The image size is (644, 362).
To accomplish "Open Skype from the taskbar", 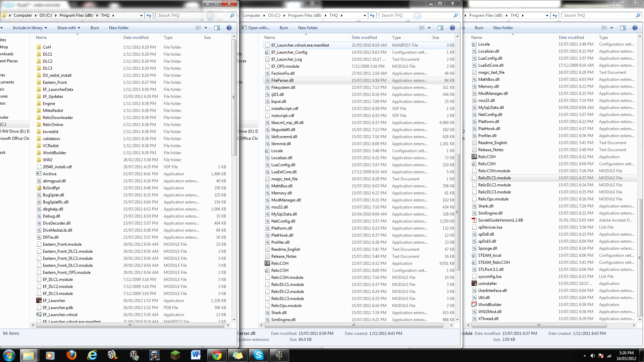I will (258, 355).
